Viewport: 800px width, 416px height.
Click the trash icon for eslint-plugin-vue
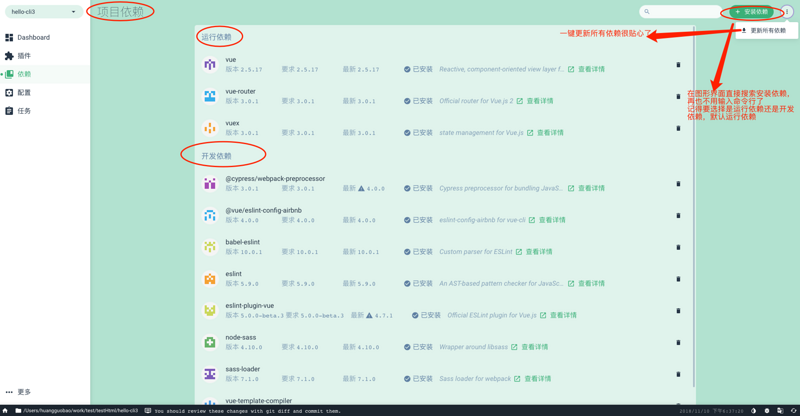tap(678, 311)
